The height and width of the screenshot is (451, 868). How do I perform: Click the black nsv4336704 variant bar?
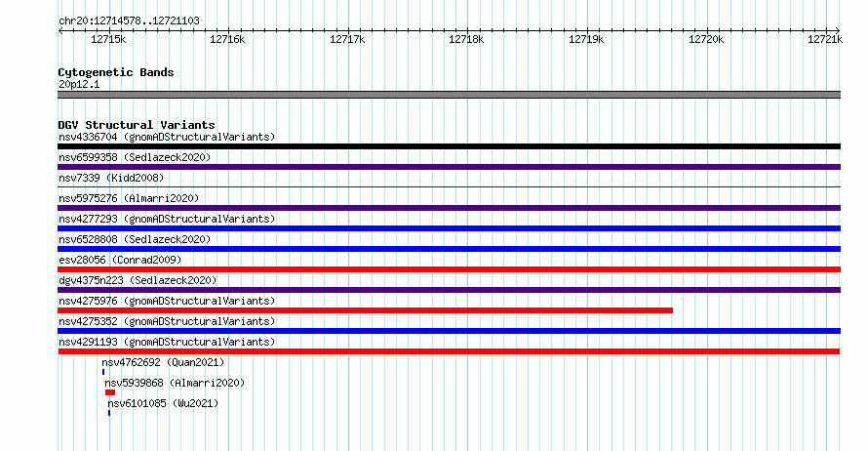pos(449,146)
